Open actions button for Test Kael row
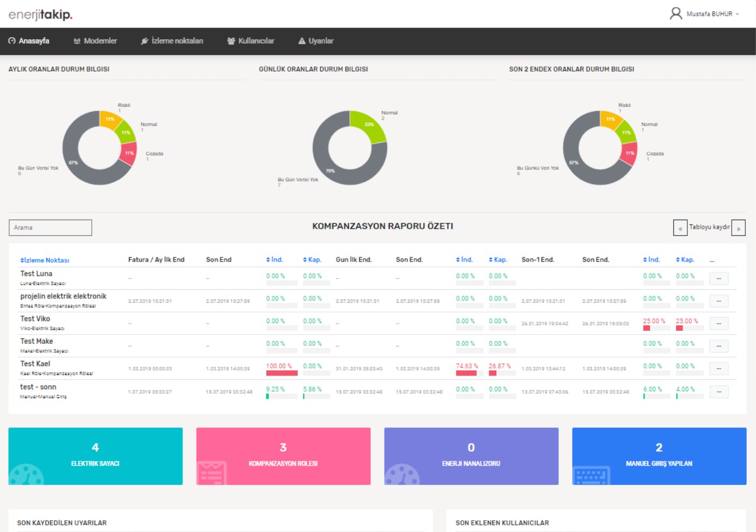 pos(719,369)
